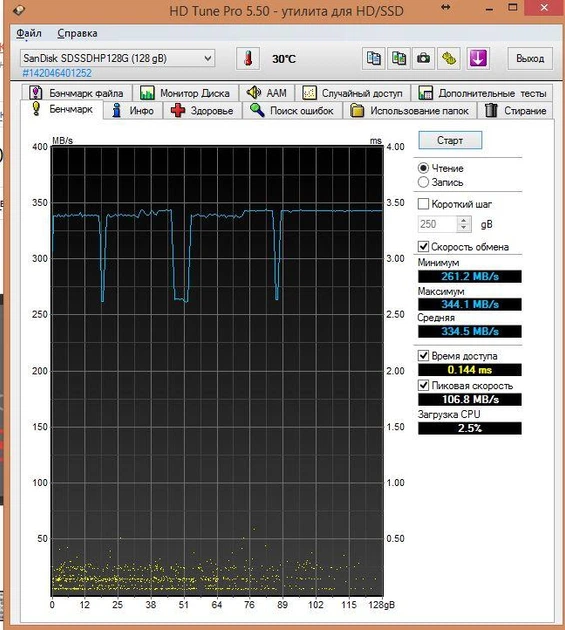Click the Средняя label
Viewport: 565px width, 630px height.
coord(436,318)
